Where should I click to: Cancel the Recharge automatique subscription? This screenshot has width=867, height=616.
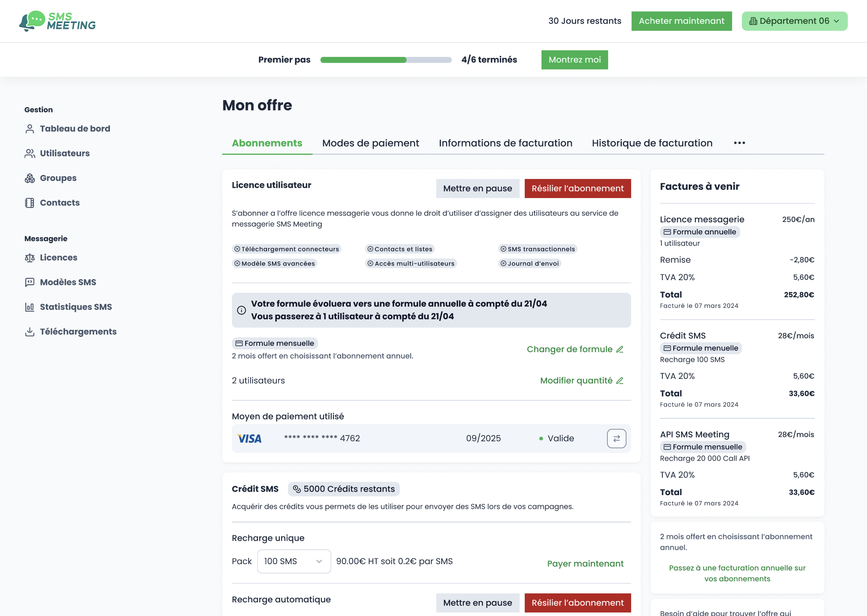(x=578, y=603)
